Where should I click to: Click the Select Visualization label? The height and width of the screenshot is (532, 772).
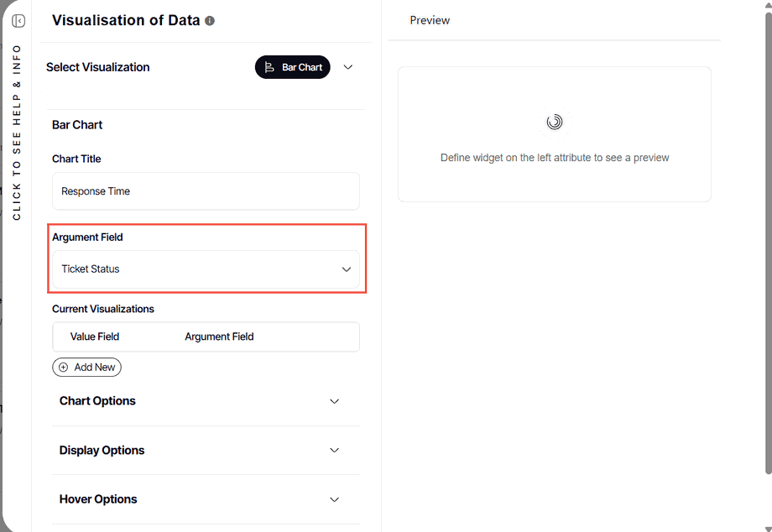(98, 67)
